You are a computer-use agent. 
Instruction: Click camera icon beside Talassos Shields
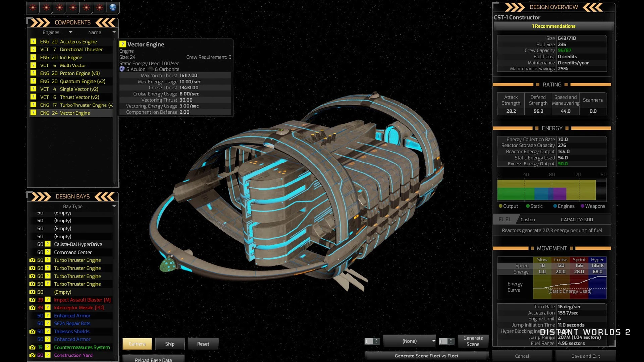(x=32, y=331)
